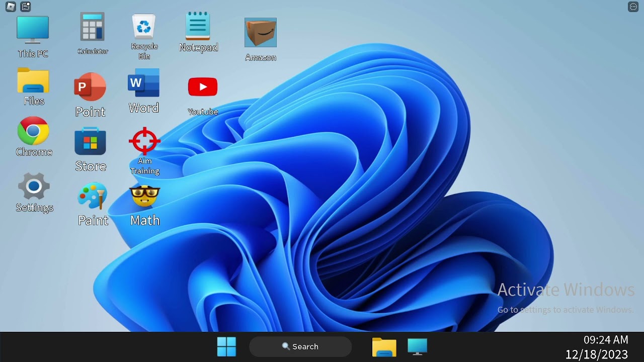The width and height of the screenshot is (644, 362).
Task: Launch the Calculator desktop icon
Action: click(x=93, y=27)
